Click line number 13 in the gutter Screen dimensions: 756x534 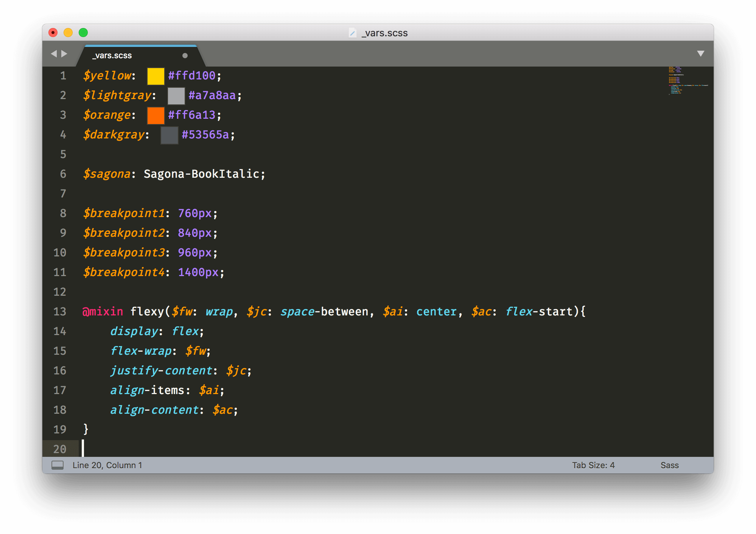coord(60,312)
